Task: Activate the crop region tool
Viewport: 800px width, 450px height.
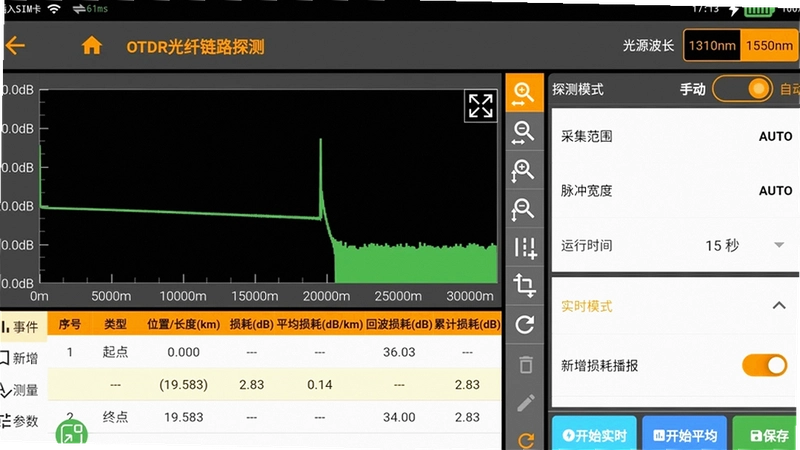Action: tap(524, 286)
